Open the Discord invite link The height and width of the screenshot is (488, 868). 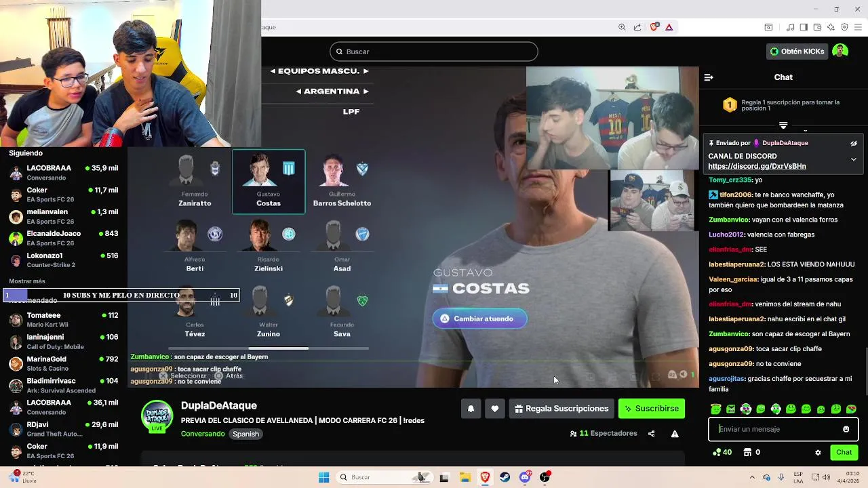pyautogui.click(x=757, y=166)
